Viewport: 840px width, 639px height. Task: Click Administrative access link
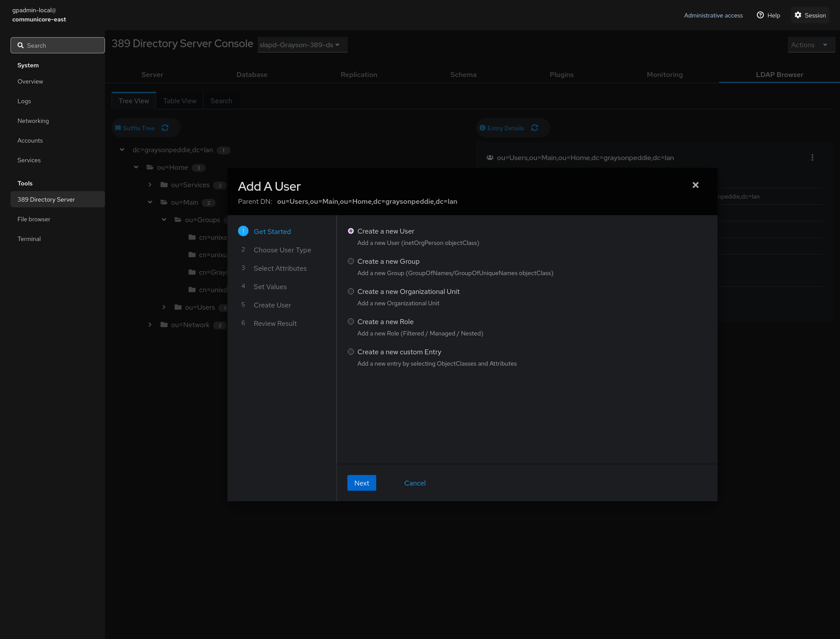click(713, 15)
